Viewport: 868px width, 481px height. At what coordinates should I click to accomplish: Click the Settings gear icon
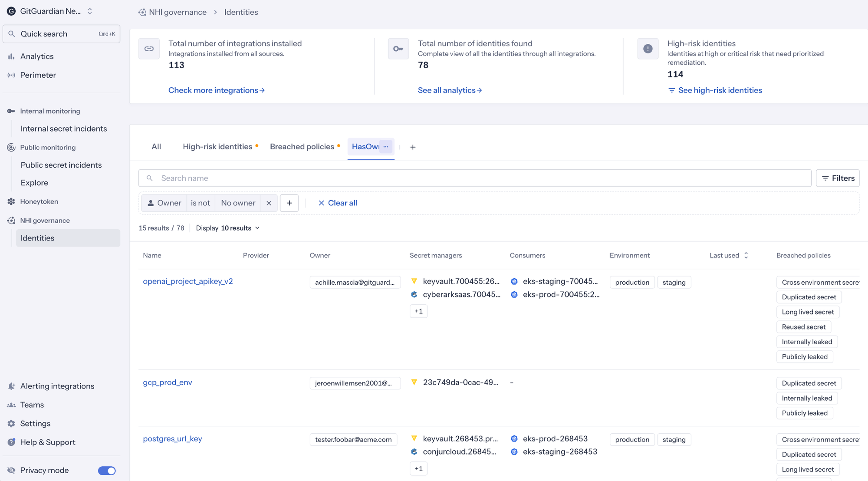tap(11, 423)
